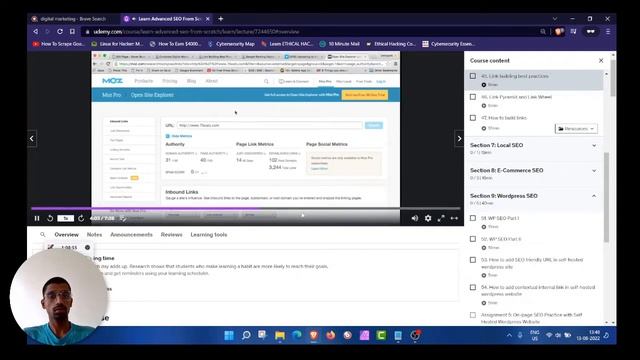Check lecture 53 SEO friendly URL
This screenshot has width=640, height=360.
pos(473,260)
